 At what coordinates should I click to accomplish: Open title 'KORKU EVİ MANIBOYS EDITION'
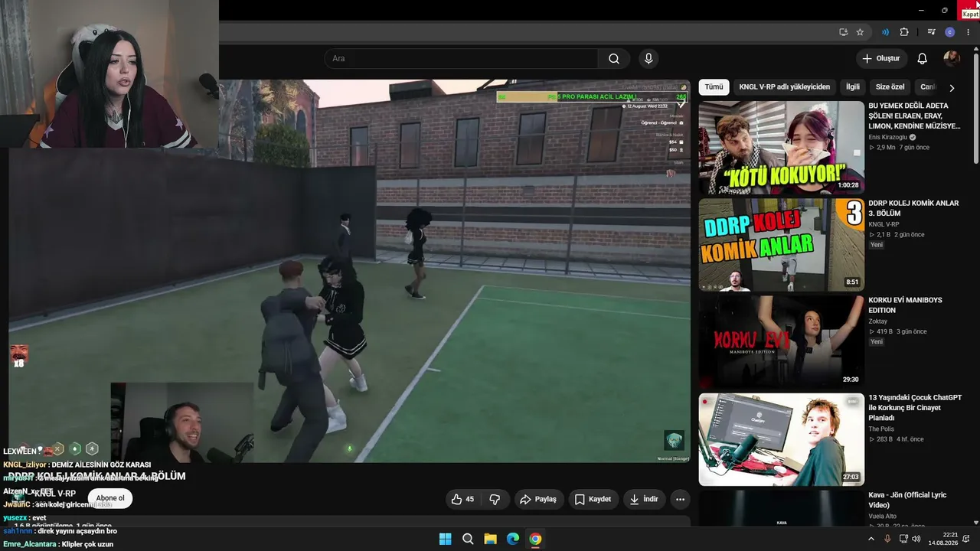(x=905, y=305)
